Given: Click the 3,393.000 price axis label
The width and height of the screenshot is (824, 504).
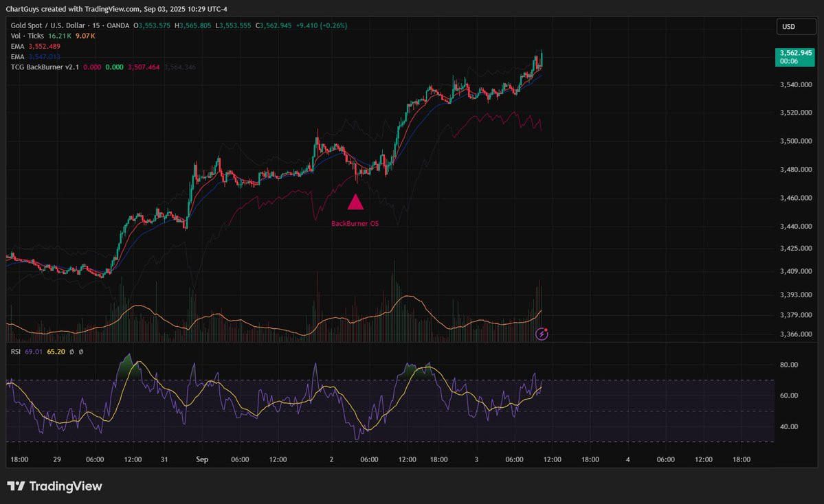Looking at the screenshot, I should pos(796,295).
